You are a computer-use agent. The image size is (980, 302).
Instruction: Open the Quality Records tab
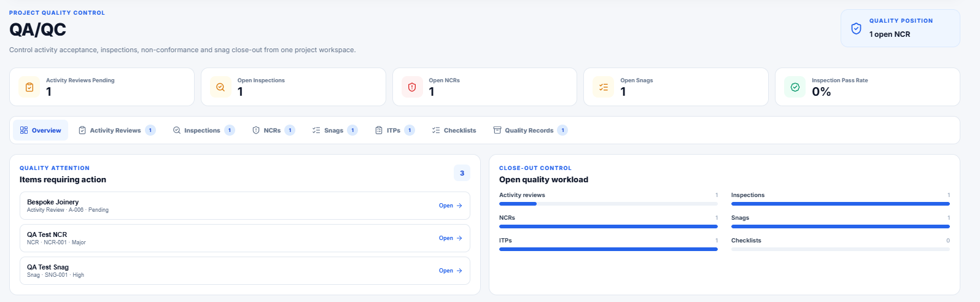[x=530, y=130]
